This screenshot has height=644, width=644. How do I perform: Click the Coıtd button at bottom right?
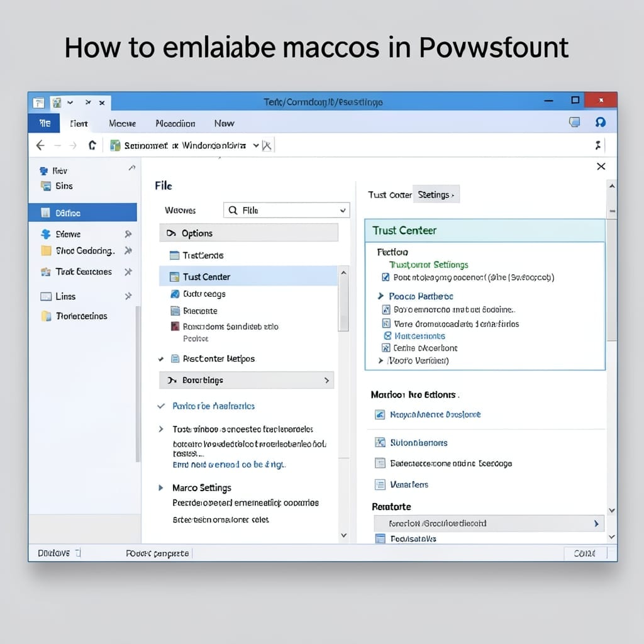(585, 553)
